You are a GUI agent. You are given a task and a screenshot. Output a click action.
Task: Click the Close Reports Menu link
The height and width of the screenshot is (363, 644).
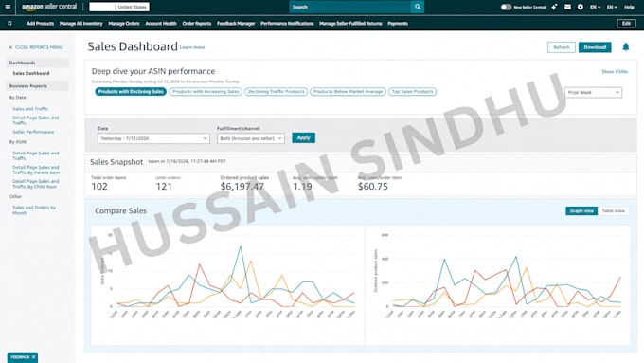[x=39, y=47]
